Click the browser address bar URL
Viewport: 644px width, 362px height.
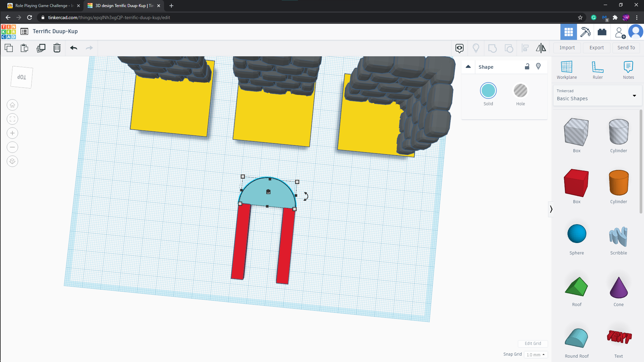tap(109, 17)
